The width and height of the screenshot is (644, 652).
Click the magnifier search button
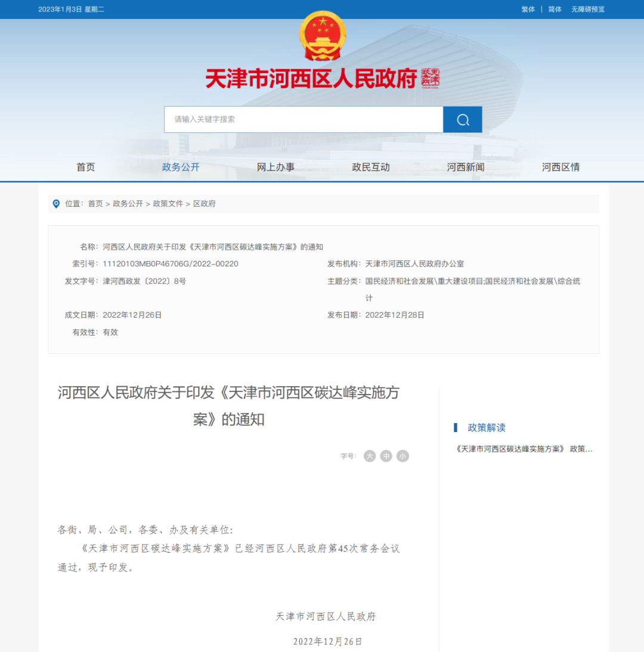[x=463, y=120]
